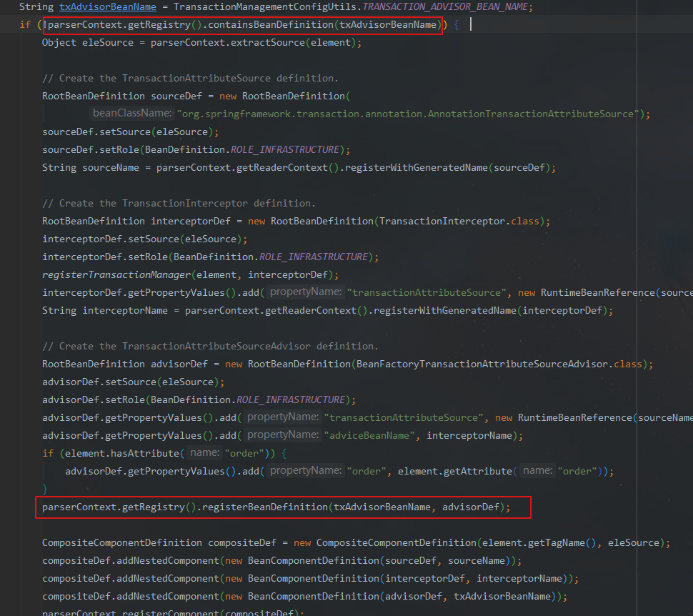This screenshot has width=693, height=616.
Task: Click the 'name:' hint in the hasAttribute call
Action: [x=204, y=453]
